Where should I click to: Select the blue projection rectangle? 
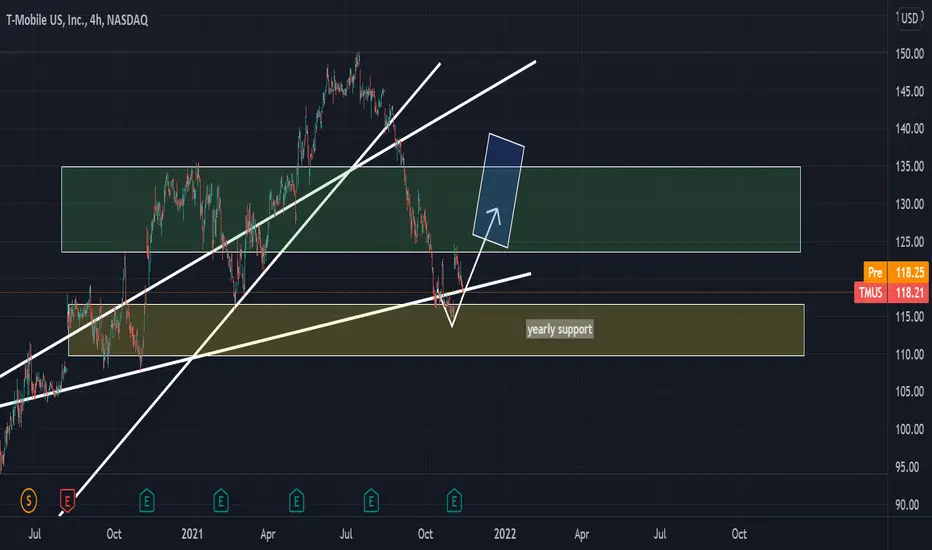tap(499, 191)
